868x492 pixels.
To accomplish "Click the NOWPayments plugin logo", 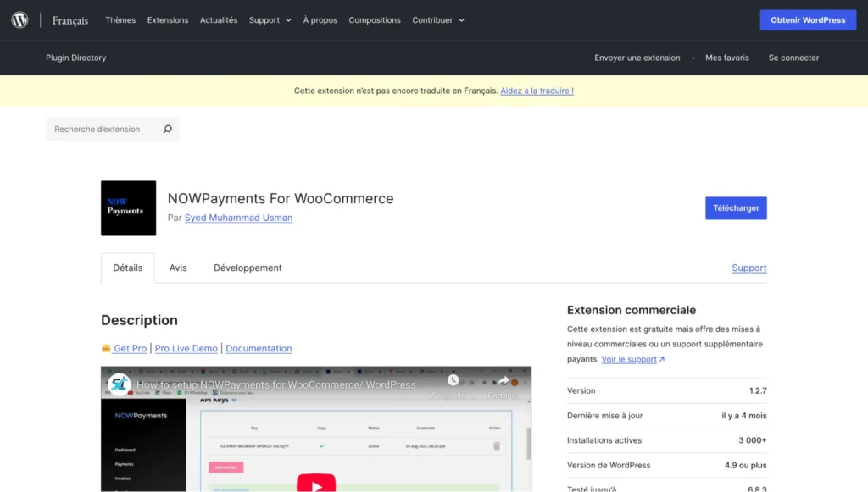I will tap(128, 207).
